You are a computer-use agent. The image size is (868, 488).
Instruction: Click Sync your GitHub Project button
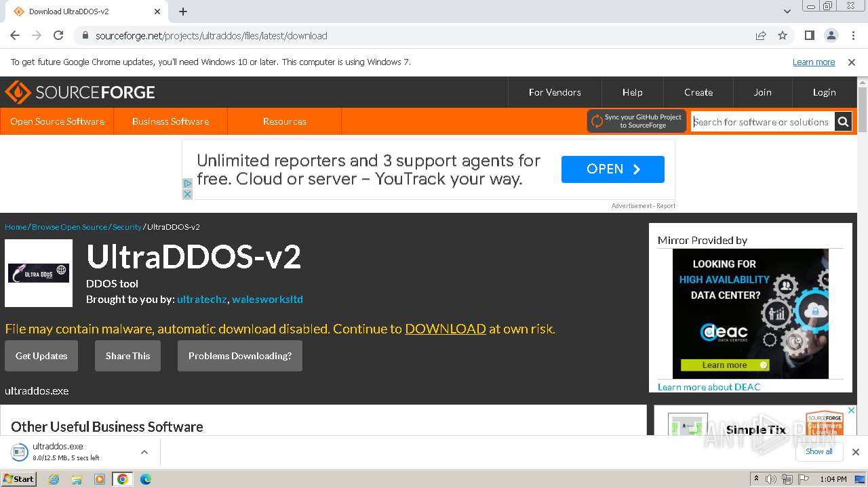[637, 121]
